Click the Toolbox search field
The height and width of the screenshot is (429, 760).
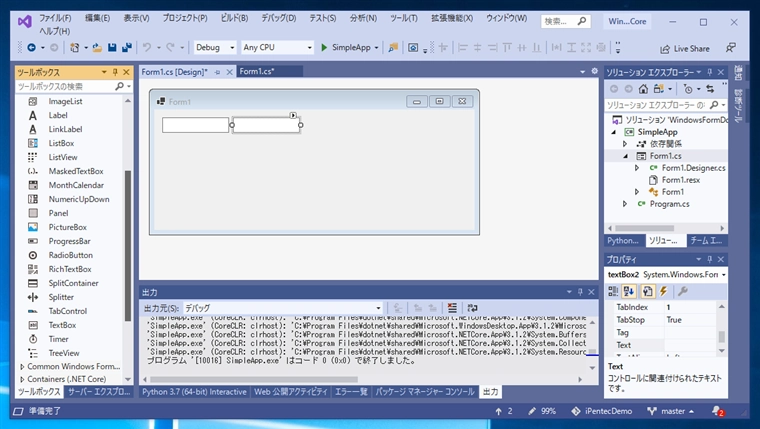click(x=65, y=86)
